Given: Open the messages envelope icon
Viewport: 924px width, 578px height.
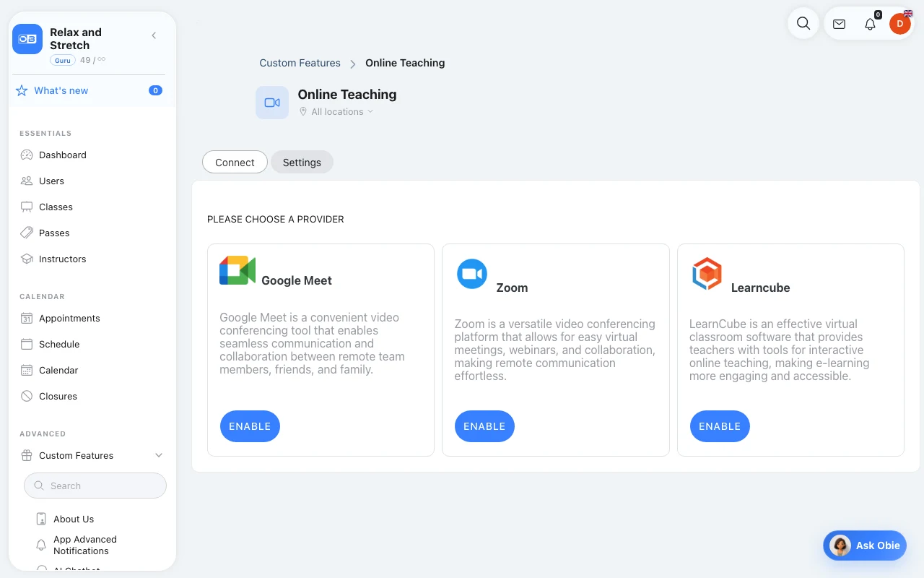Looking at the screenshot, I should (x=839, y=24).
